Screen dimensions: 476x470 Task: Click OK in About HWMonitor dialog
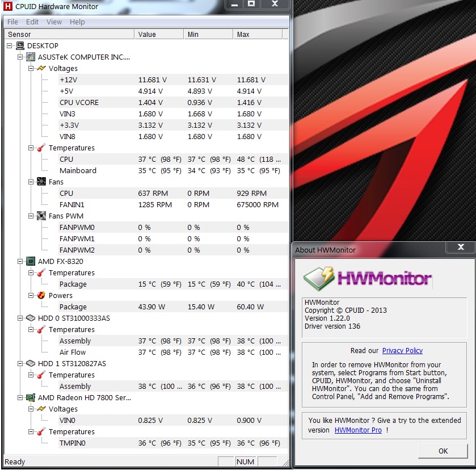[443, 451]
